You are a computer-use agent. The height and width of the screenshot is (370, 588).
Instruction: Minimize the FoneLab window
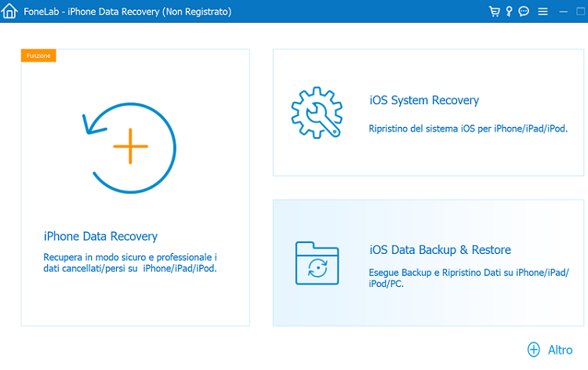561,12
